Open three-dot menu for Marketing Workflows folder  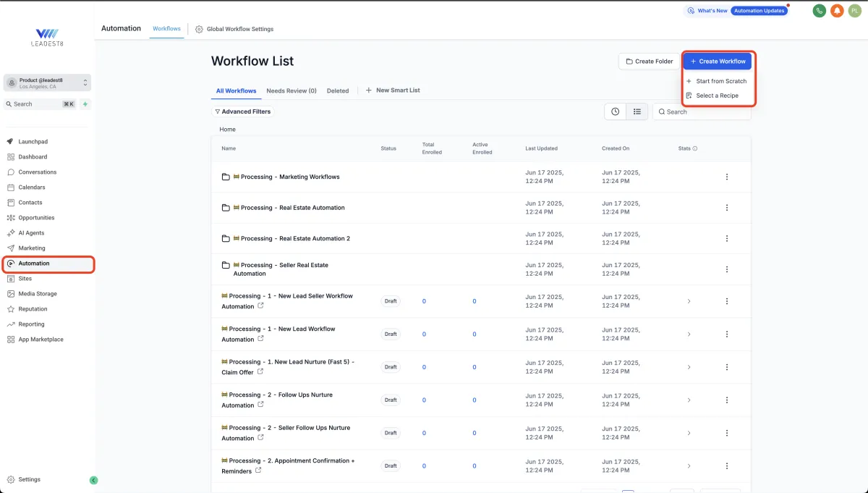(x=726, y=177)
